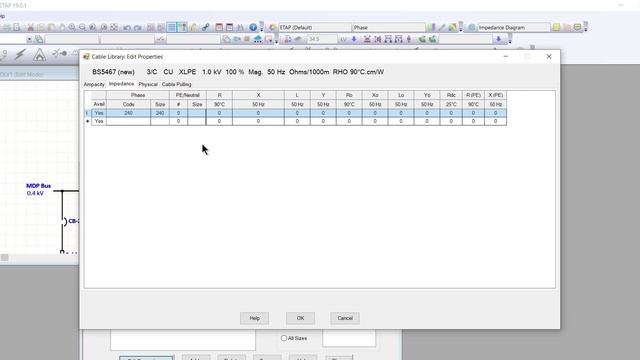Viewport: 640px width, 360px height.
Task: Click the horizontal scrollbar thumb under the diagram
Action: click(x=4, y=257)
